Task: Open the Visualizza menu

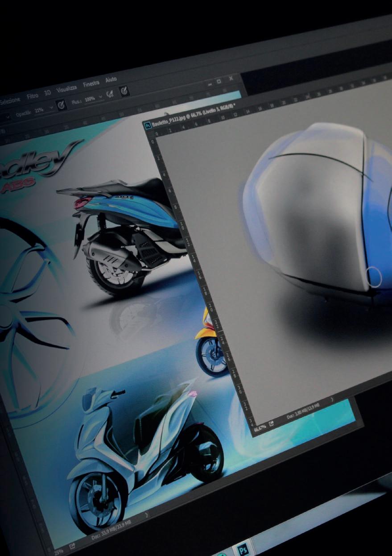Action: click(x=66, y=89)
